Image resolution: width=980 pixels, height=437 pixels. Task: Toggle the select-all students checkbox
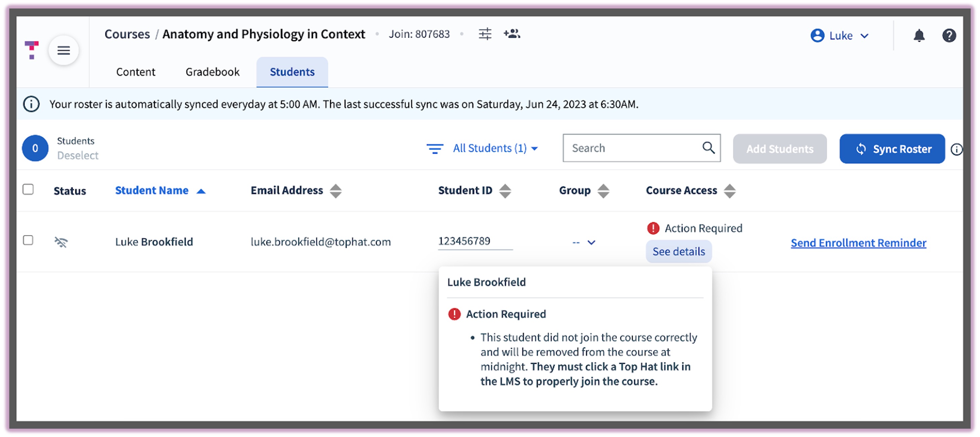tap(28, 189)
